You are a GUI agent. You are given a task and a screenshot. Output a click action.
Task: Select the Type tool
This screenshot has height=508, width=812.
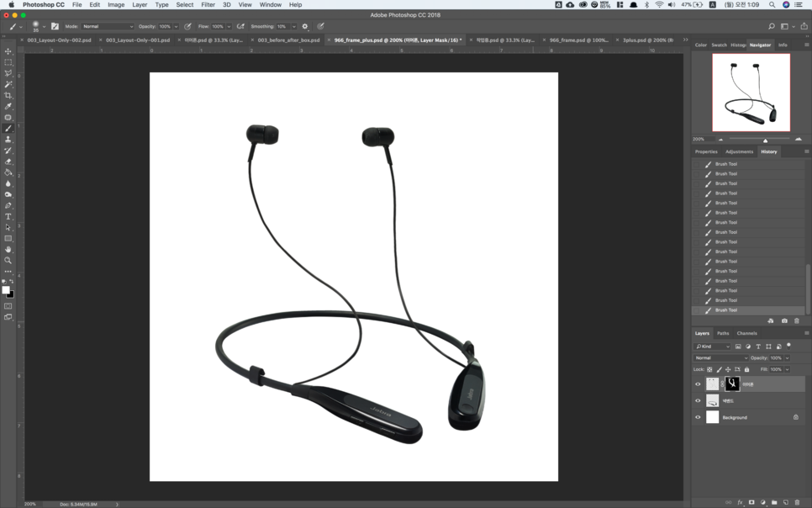point(8,216)
